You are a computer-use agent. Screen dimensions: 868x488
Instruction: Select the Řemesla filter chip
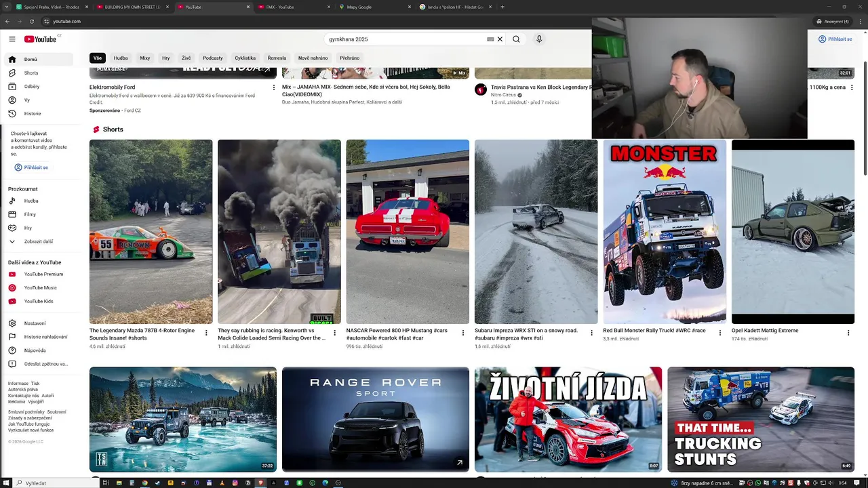pyautogui.click(x=277, y=58)
